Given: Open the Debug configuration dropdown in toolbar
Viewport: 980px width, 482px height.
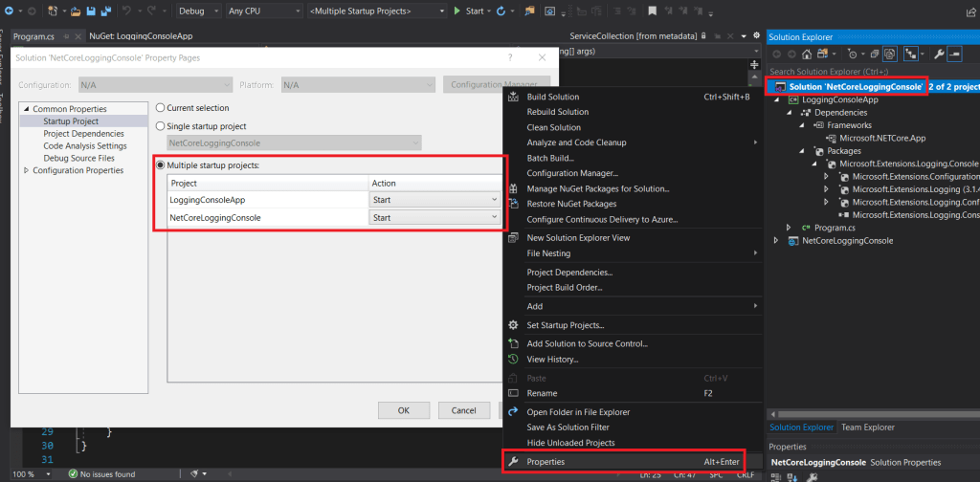Looking at the screenshot, I should [x=196, y=11].
